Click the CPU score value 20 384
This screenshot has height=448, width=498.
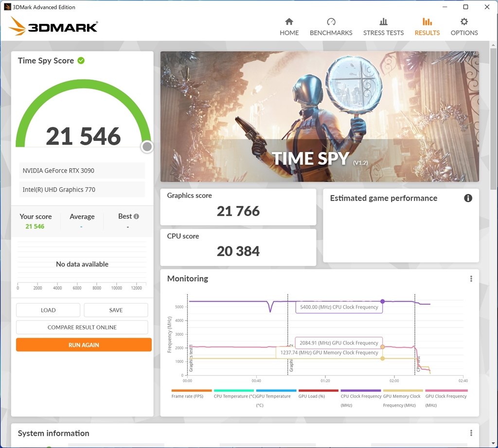(x=238, y=251)
